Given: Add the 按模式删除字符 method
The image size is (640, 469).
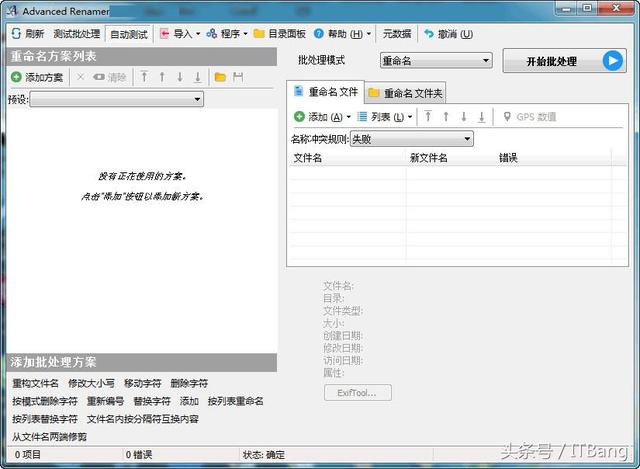Looking at the screenshot, I should coord(45,401).
